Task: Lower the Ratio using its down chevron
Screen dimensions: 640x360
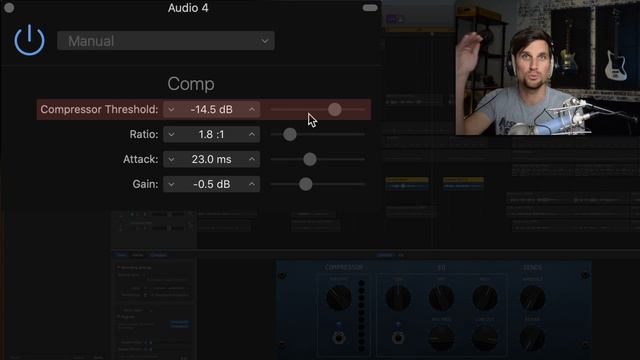Action: 171,134
